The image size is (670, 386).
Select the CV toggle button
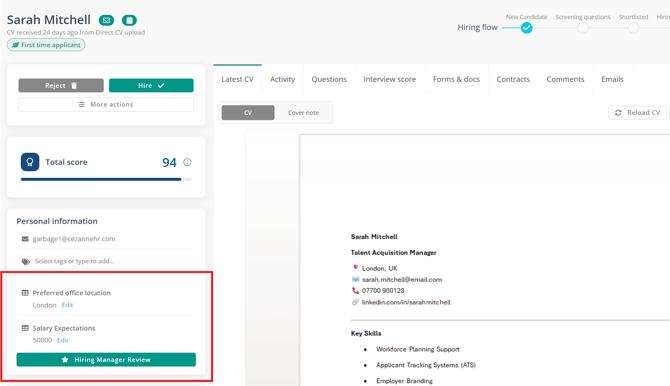[248, 112]
